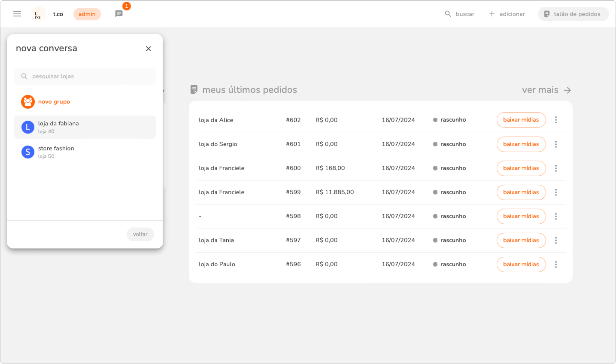616x364 pixels.
Task: Open talão de pedidos
Action: 573,14
